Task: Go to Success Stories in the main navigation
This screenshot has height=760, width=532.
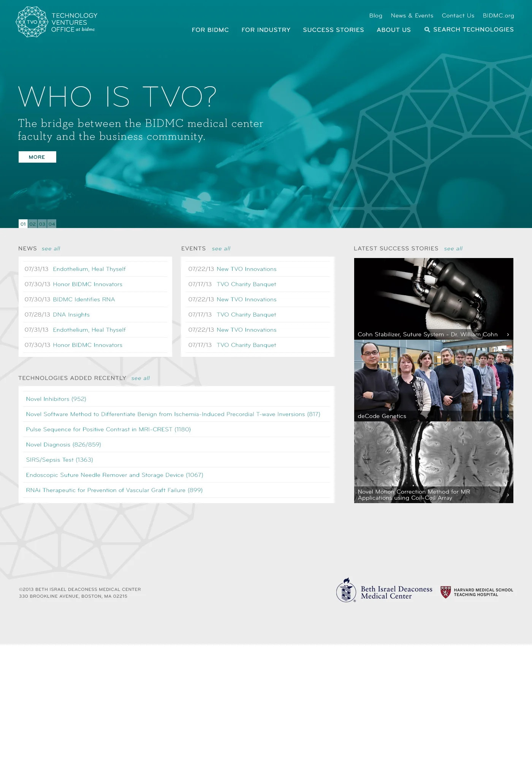Action: coord(333,30)
